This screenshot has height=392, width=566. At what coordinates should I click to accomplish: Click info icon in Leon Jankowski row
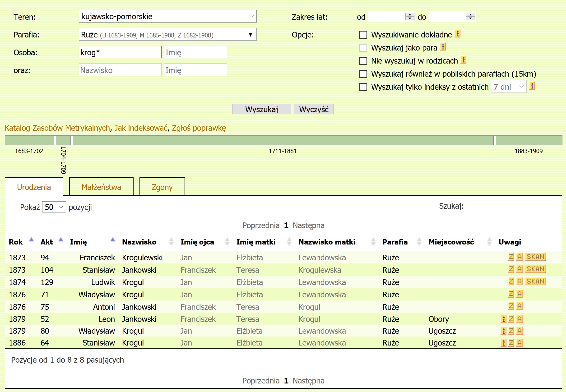(503, 319)
